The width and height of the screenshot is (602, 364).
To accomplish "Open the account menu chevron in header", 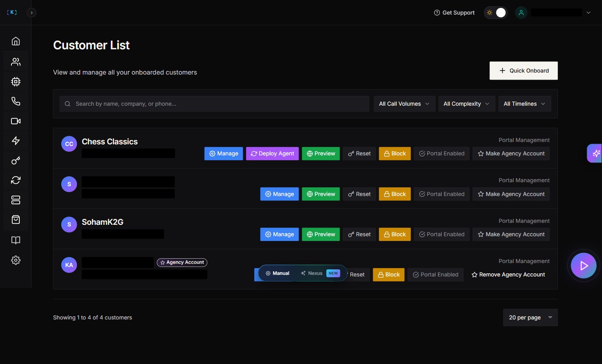I will [588, 13].
